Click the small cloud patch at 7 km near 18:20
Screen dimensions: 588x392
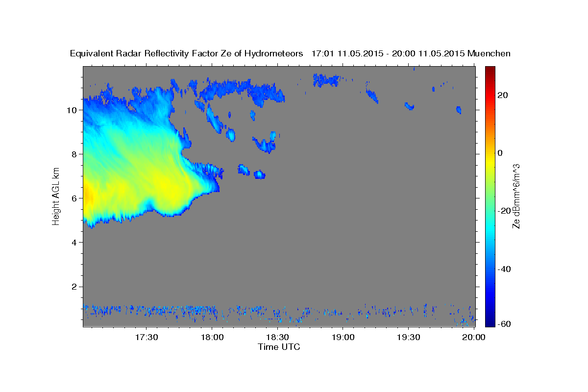tap(259, 174)
